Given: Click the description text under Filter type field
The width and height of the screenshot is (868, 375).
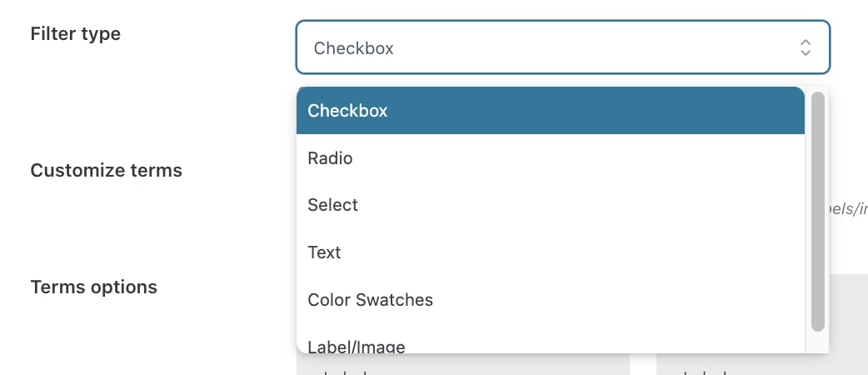Looking at the screenshot, I should (417, 83).
